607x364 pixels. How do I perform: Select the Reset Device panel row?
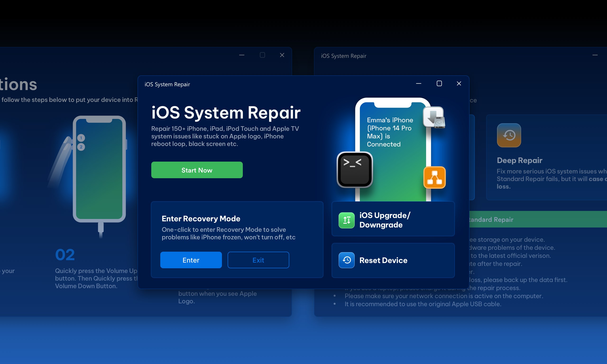pyautogui.click(x=393, y=260)
